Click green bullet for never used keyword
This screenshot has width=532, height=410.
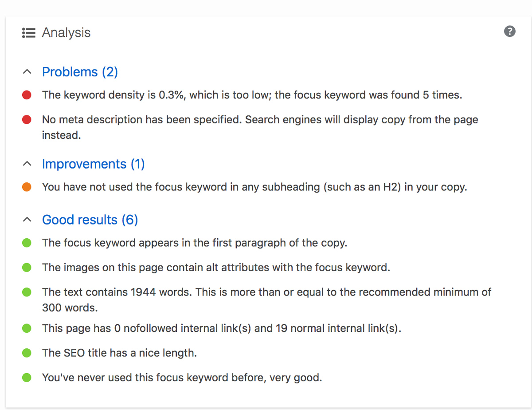click(27, 378)
